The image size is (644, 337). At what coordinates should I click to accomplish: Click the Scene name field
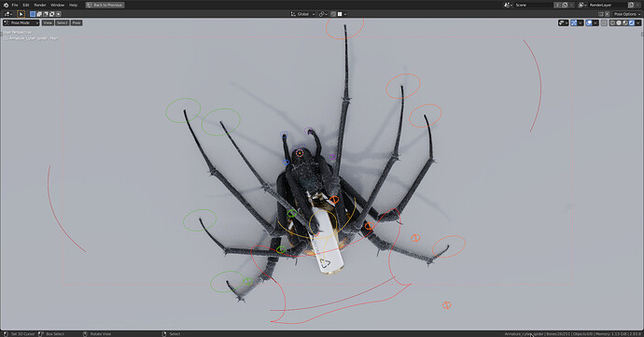[534, 5]
